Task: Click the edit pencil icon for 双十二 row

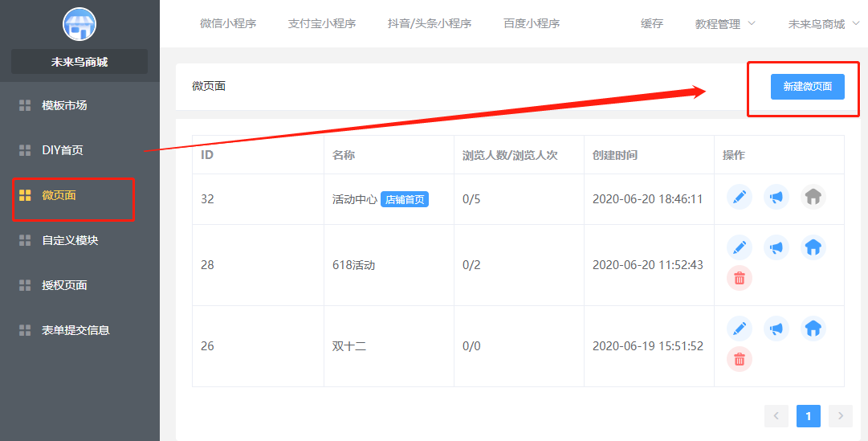Action: tap(740, 329)
